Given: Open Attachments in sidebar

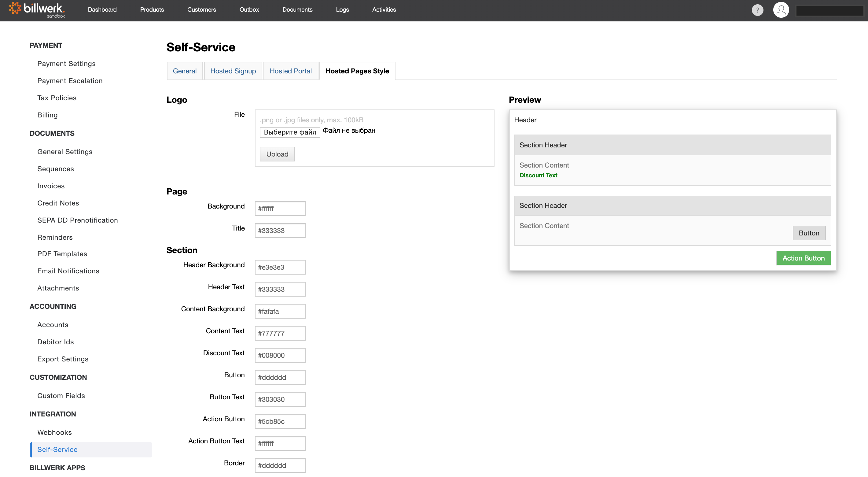Looking at the screenshot, I should pyautogui.click(x=58, y=288).
